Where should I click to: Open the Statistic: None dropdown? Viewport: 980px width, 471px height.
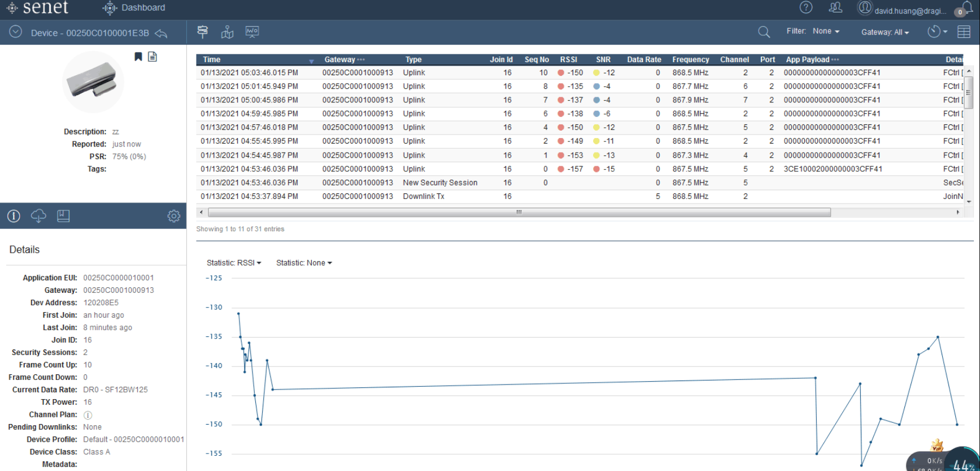click(x=304, y=263)
